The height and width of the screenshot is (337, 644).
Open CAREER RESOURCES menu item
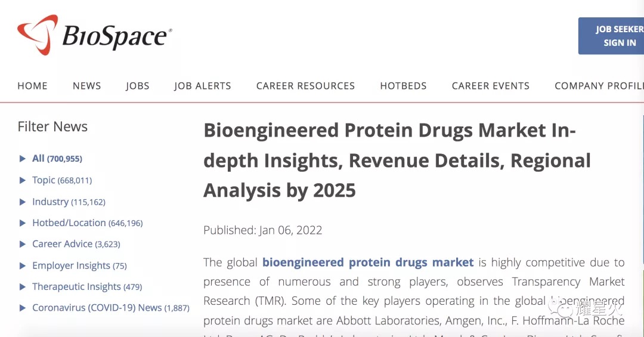(x=305, y=86)
